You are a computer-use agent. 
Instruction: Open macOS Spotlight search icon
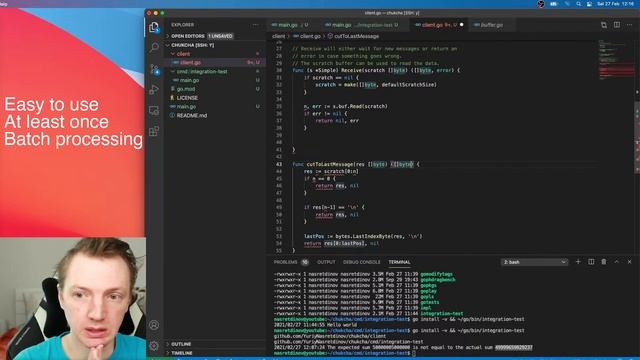(x=578, y=4)
